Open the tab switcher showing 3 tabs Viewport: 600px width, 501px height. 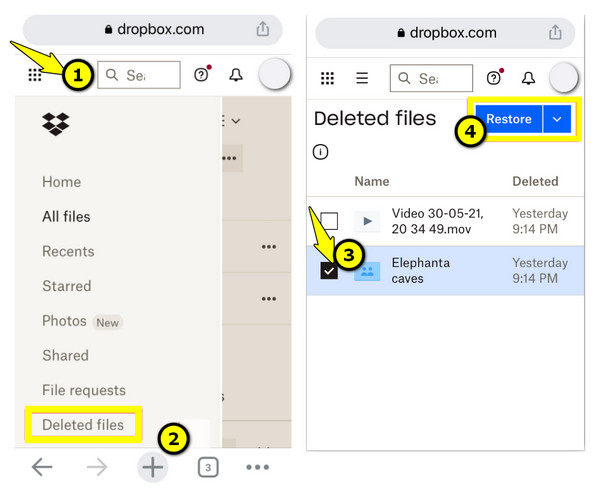(x=207, y=467)
